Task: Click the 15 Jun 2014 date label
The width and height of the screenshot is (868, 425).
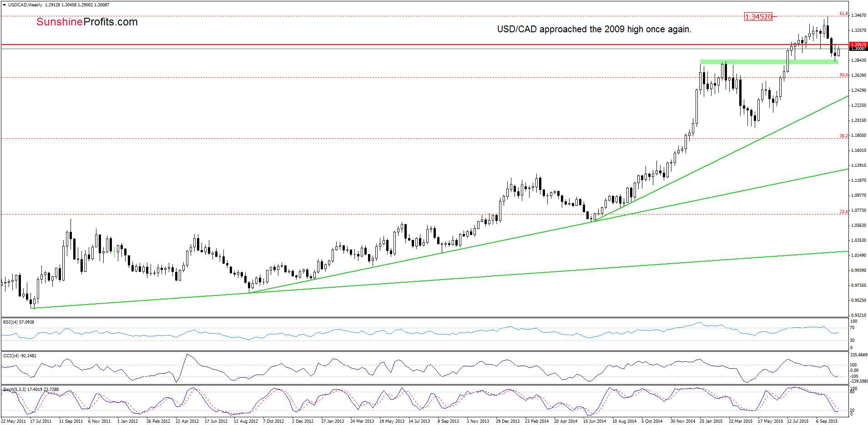Action: point(595,421)
